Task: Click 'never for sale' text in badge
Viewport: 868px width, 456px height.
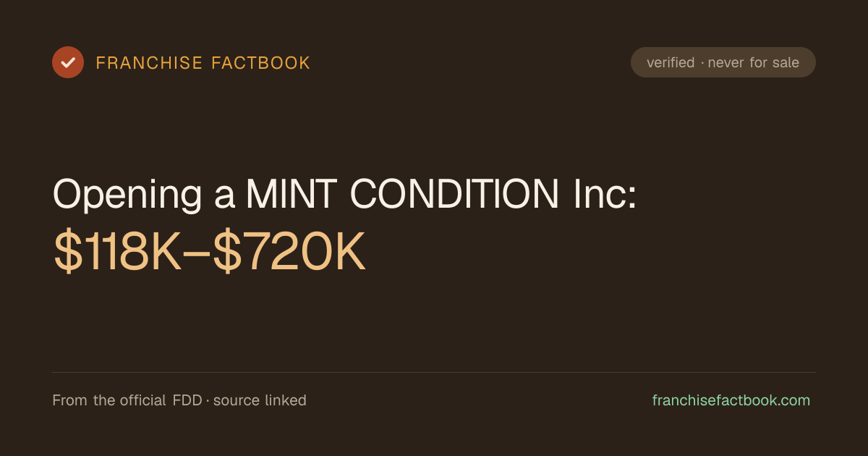Action: 754,63
